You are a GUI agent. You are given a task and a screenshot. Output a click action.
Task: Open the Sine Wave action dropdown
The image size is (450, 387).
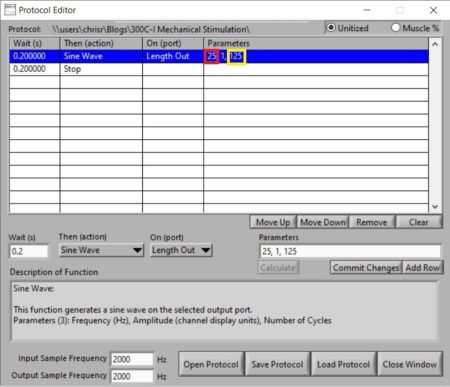pyautogui.click(x=101, y=250)
